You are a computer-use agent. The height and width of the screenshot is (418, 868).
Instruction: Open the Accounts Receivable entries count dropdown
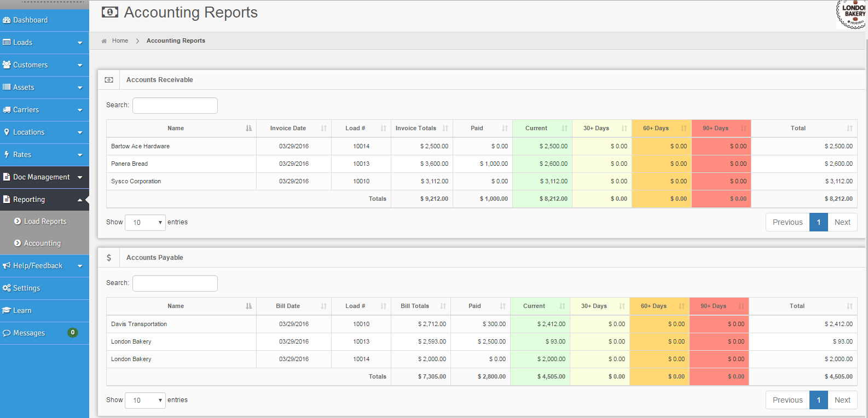[145, 223]
